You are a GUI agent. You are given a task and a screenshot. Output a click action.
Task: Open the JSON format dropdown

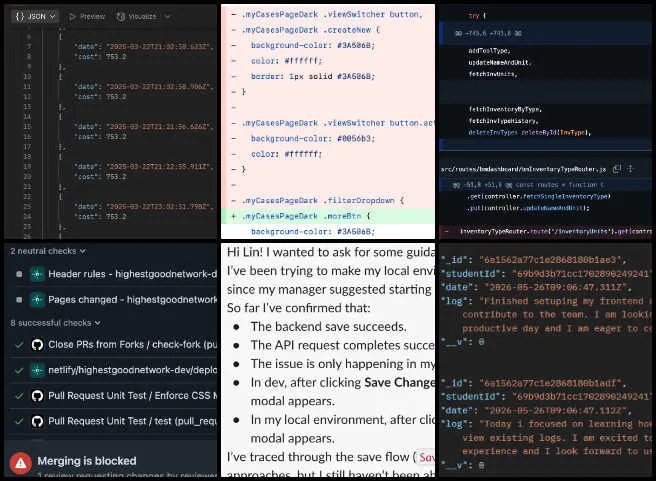click(35, 16)
